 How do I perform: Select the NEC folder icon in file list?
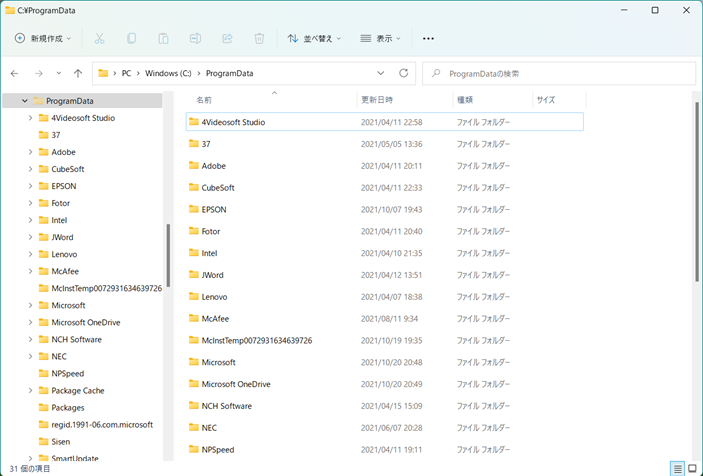click(194, 428)
